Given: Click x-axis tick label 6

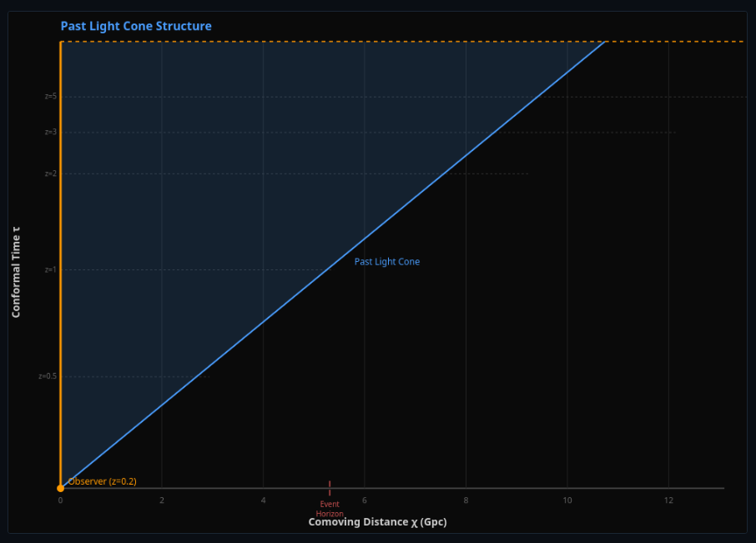Looking at the screenshot, I should point(365,500).
